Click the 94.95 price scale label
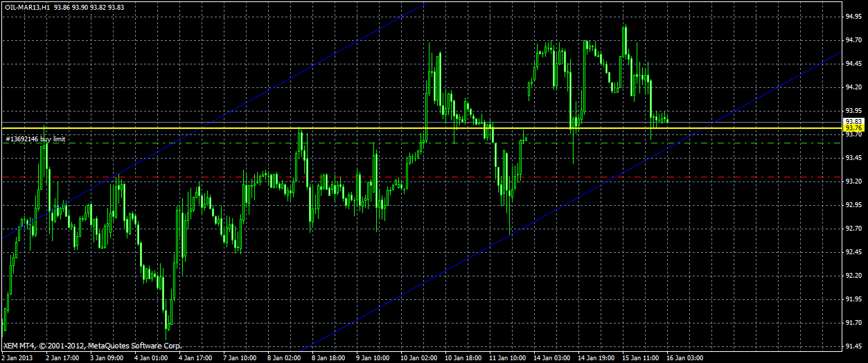The width and height of the screenshot is (868, 363). tap(853, 16)
